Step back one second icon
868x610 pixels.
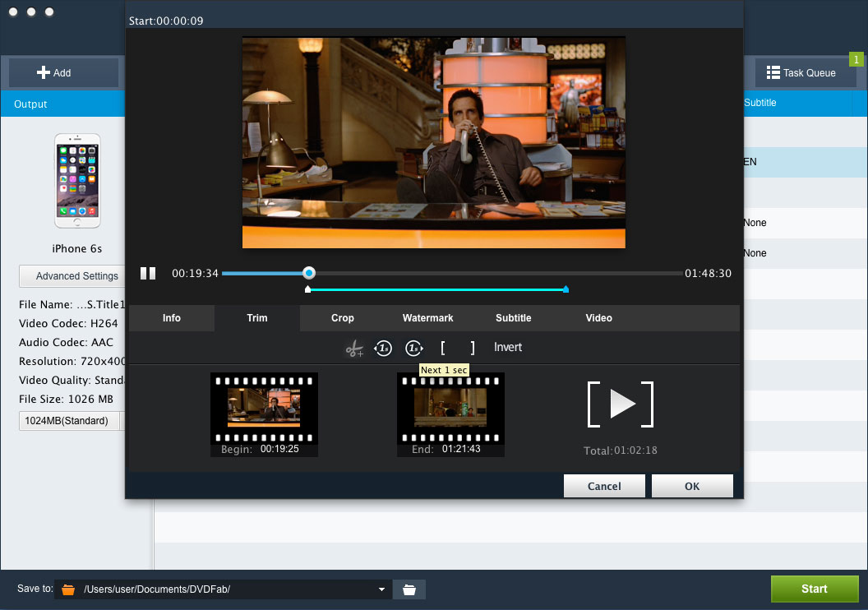(383, 349)
